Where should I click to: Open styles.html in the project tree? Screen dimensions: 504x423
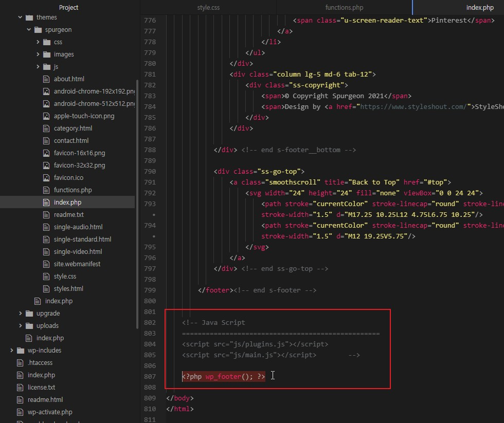pyautogui.click(x=68, y=288)
